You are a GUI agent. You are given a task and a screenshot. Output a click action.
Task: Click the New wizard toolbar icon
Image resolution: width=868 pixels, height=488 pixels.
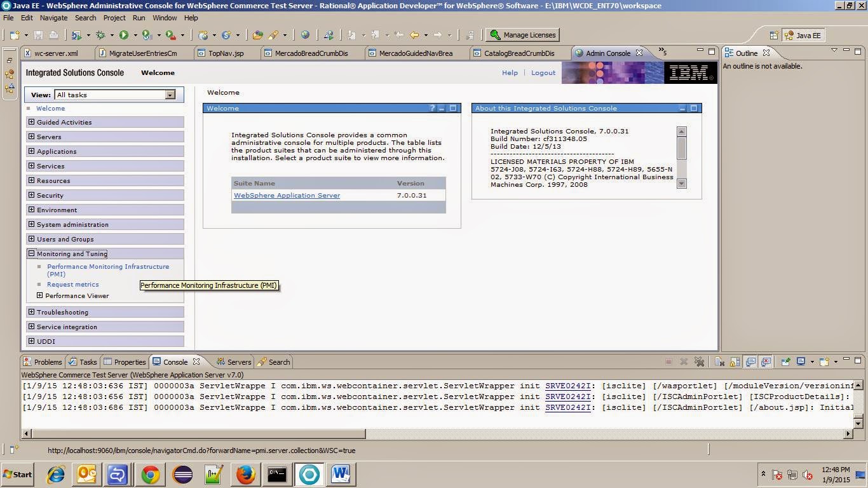pyautogui.click(x=15, y=35)
